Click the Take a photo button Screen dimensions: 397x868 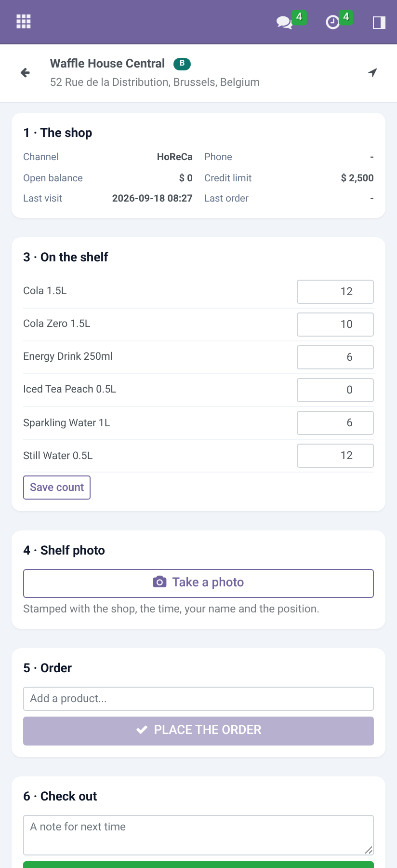198,583
